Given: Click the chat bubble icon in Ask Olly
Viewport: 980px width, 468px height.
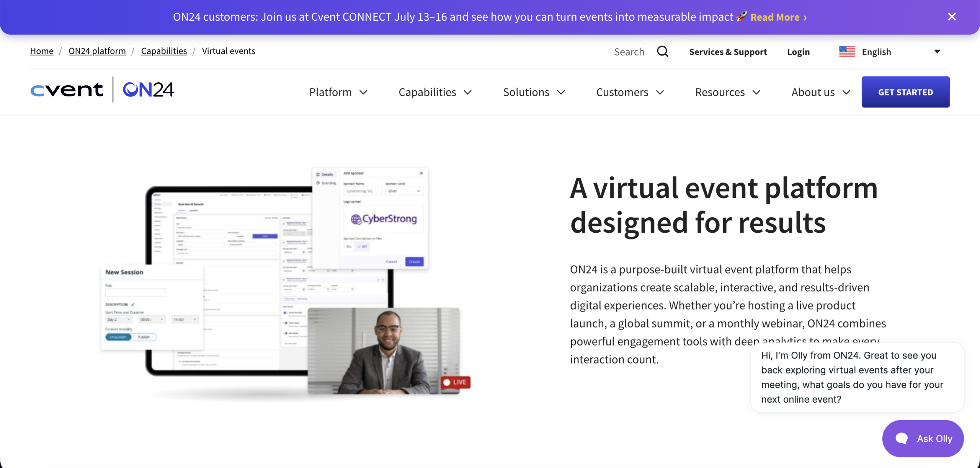Looking at the screenshot, I should 902,439.
